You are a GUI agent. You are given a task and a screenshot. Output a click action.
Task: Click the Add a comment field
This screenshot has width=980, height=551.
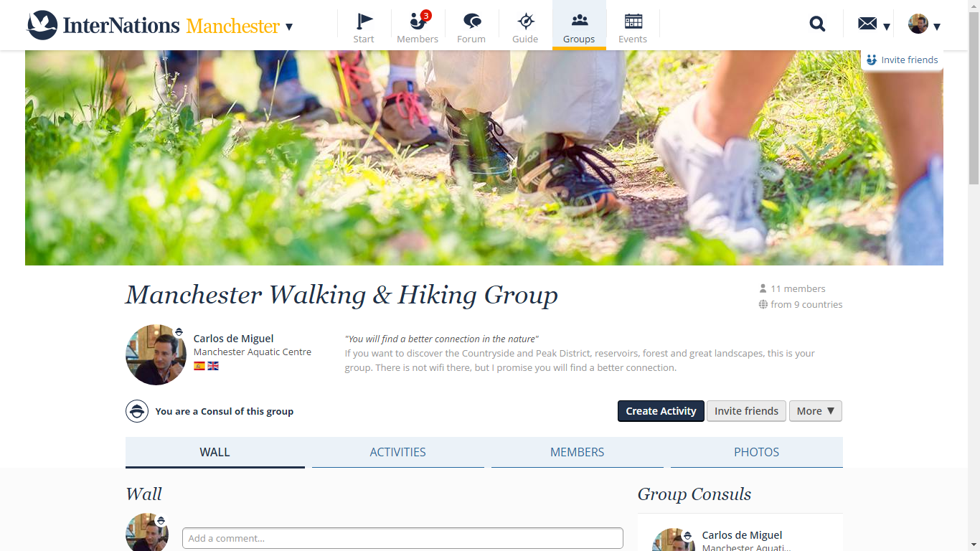[402, 538]
